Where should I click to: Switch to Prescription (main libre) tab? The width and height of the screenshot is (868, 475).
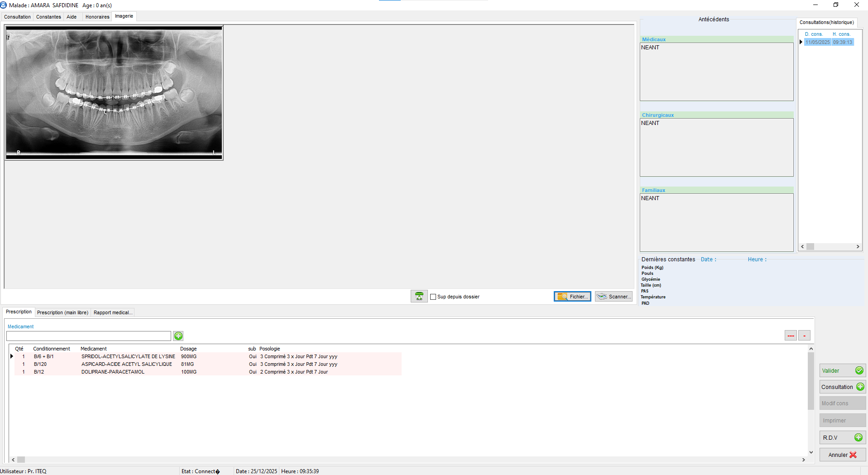click(62, 312)
